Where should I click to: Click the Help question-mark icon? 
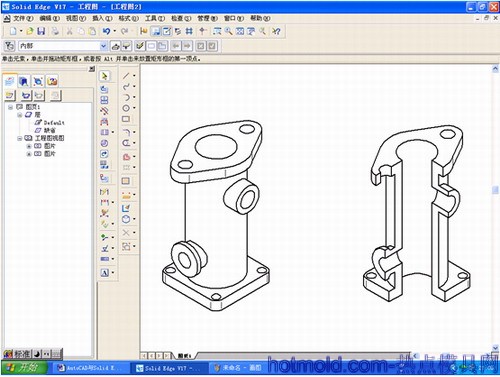[276, 31]
